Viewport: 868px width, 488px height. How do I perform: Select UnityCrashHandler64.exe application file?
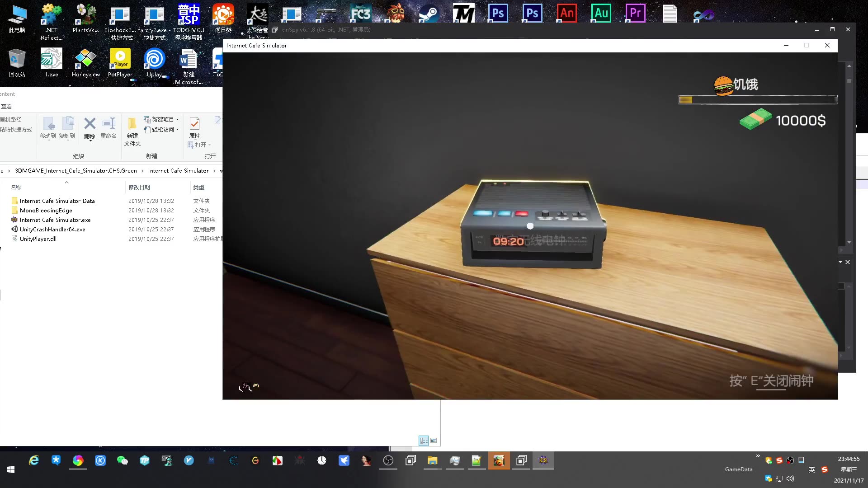[x=52, y=229]
